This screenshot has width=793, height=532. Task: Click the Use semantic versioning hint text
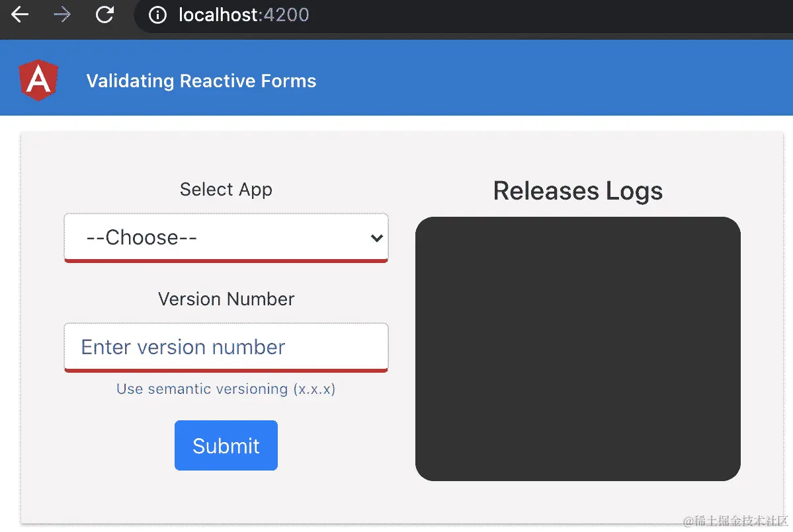tap(226, 389)
